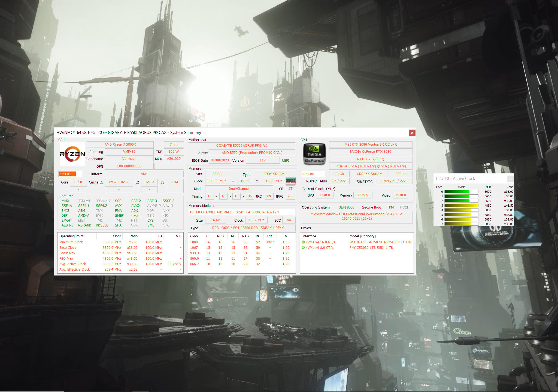Click the AMD B550 chipset field
The height and width of the screenshot is (392, 558).
[252, 153]
